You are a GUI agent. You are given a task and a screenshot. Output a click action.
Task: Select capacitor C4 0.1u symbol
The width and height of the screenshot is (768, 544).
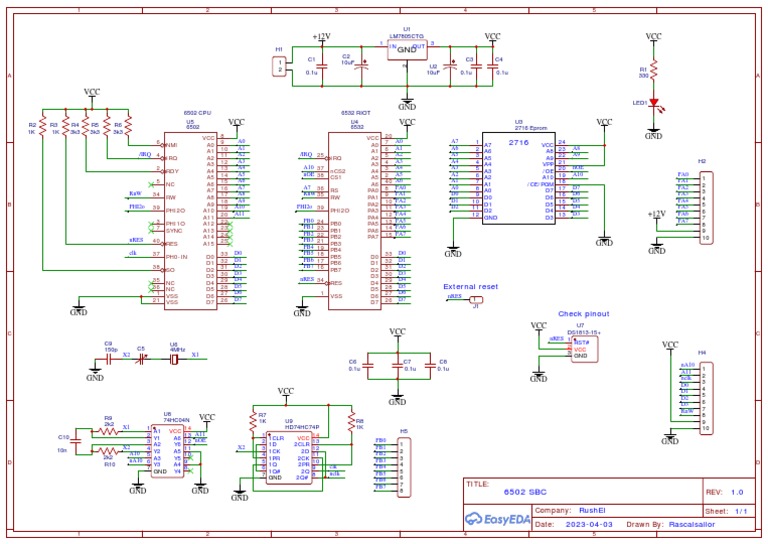pos(492,67)
